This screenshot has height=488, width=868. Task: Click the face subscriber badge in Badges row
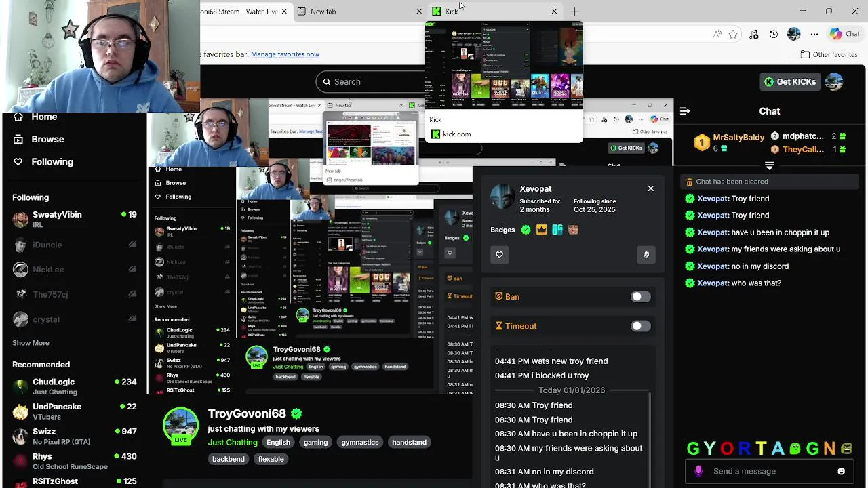573,230
